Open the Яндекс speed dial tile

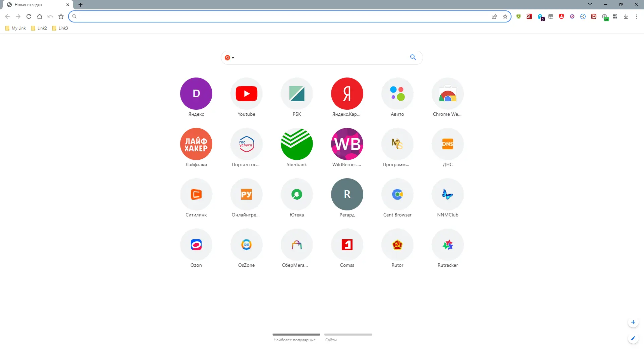pos(196,97)
